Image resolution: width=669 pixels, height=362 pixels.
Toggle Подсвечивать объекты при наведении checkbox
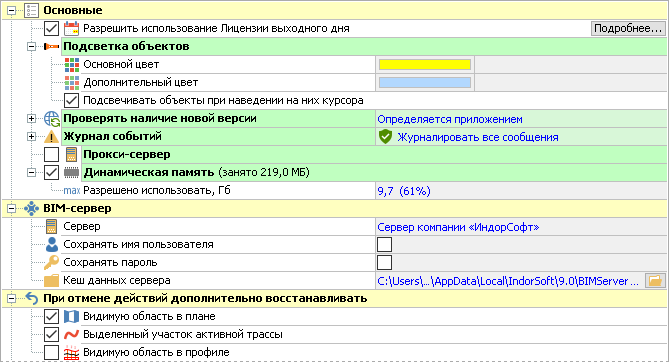(x=71, y=101)
